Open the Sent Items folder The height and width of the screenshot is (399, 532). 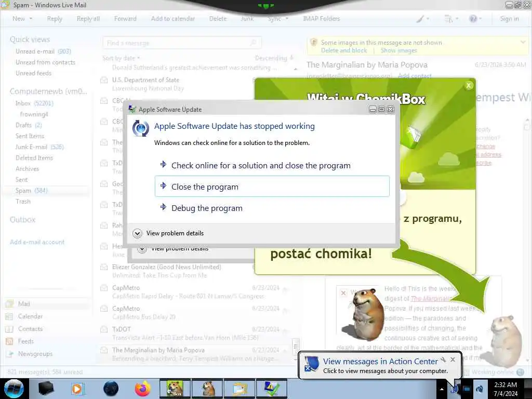pos(30,136)
